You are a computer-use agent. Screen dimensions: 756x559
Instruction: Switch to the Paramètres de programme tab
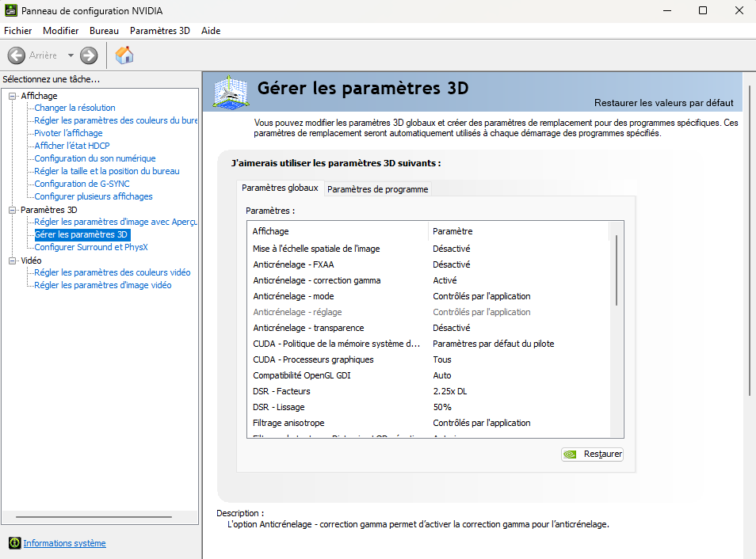[377, 189]
